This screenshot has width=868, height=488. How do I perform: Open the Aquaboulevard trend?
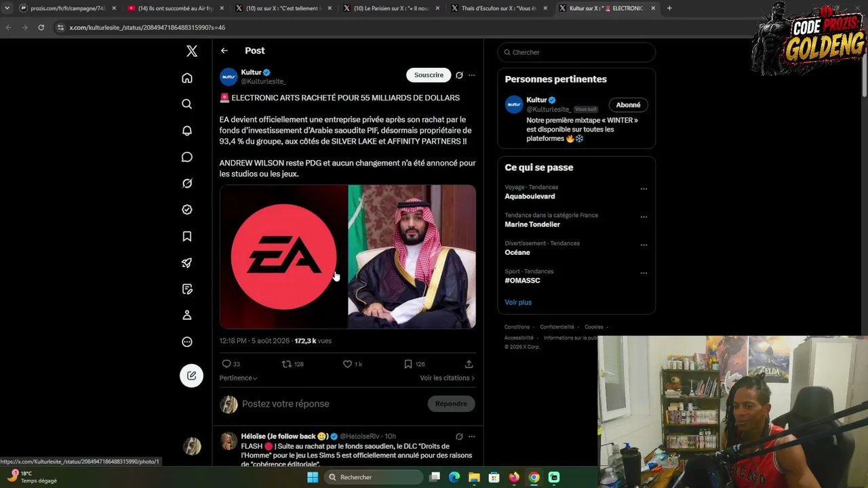[x=530, y=197]
